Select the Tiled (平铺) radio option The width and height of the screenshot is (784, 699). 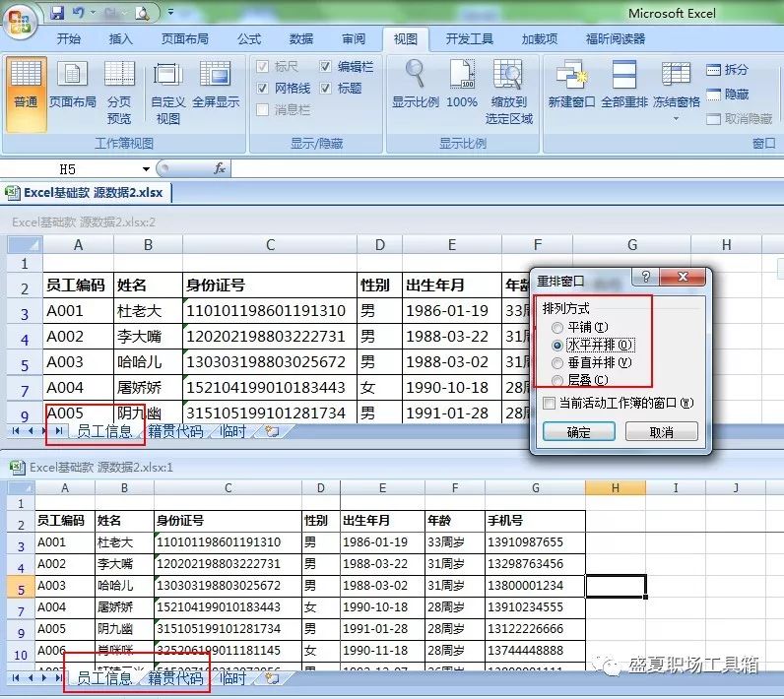(557, 328)
